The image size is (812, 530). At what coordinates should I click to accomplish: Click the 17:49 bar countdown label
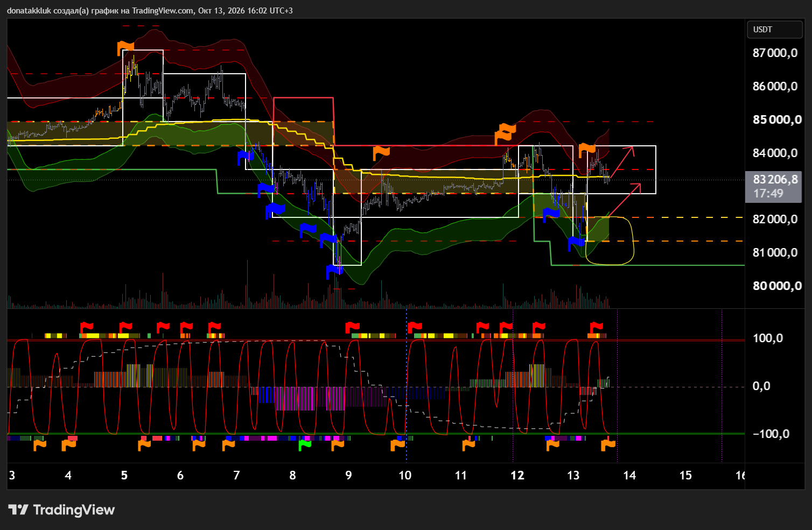tap(768, 193)
